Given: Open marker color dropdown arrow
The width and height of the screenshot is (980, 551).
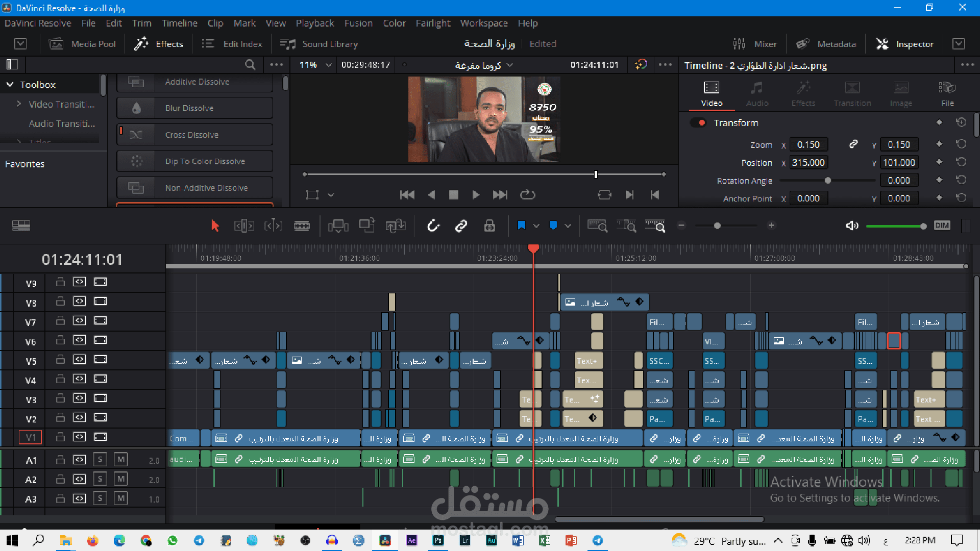Looking at the screenshot, I should 568,226.
